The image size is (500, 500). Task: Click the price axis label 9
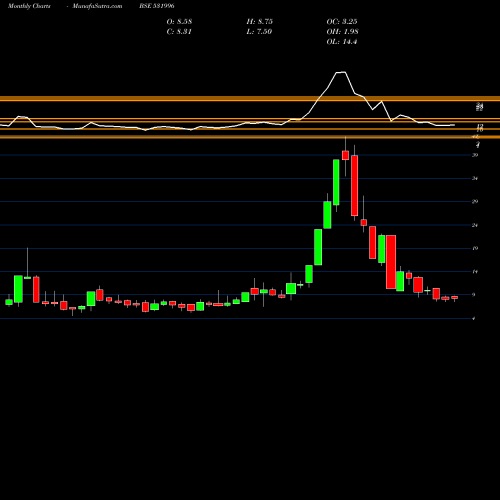[474, 295]
